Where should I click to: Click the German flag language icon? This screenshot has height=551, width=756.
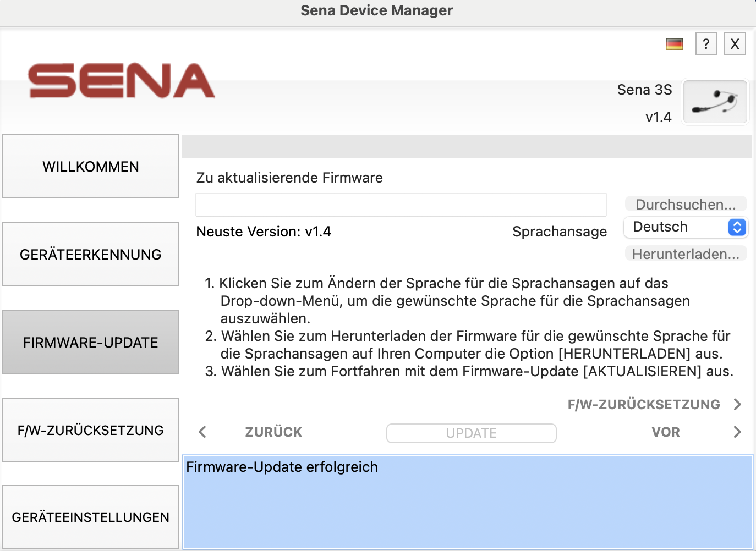[674, 44]
